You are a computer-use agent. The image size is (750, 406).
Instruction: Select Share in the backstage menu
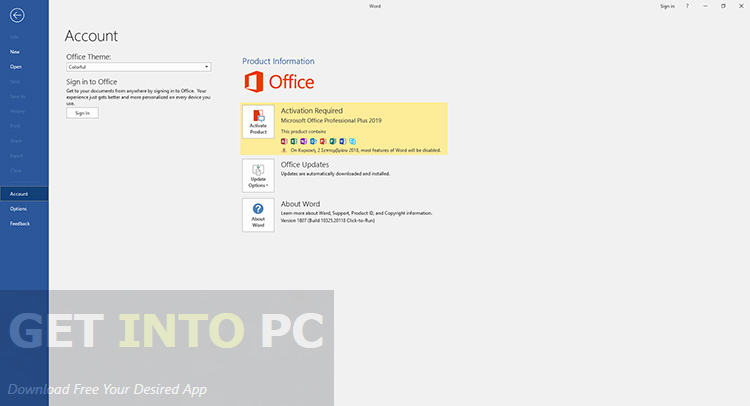[x=16, y=141]
